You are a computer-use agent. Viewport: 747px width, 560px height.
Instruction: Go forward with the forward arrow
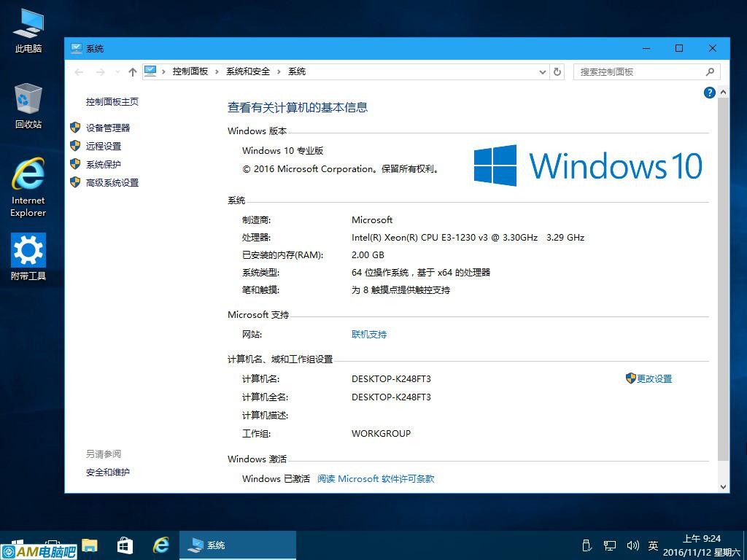click(100, 72)
